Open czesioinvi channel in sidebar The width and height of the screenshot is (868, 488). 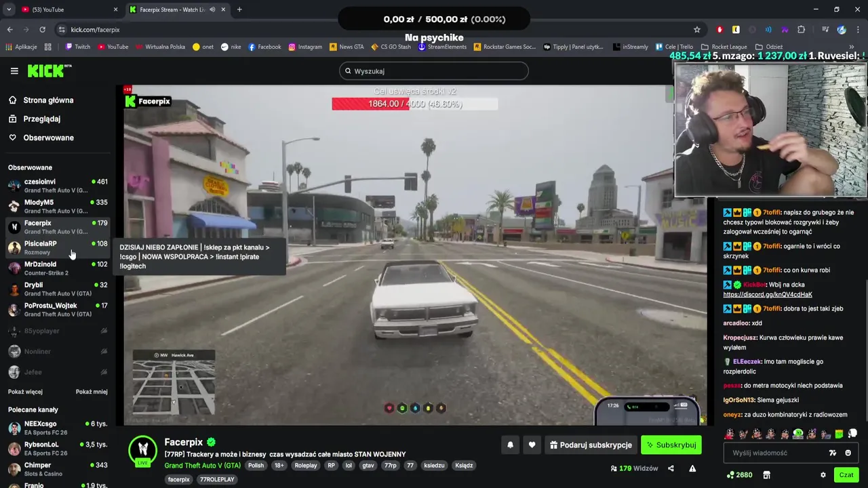(x=58, y=186)
